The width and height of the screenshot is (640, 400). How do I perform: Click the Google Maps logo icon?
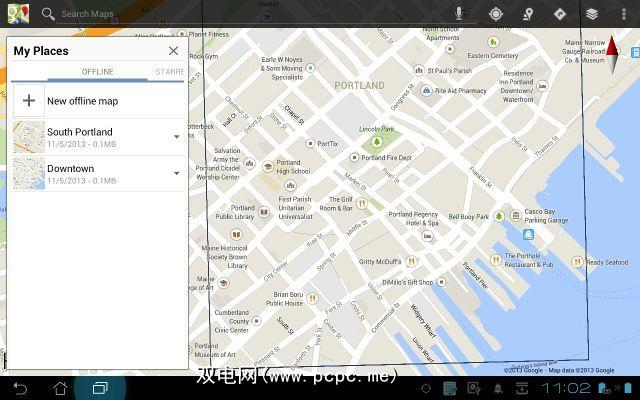(x=18, y=13)
